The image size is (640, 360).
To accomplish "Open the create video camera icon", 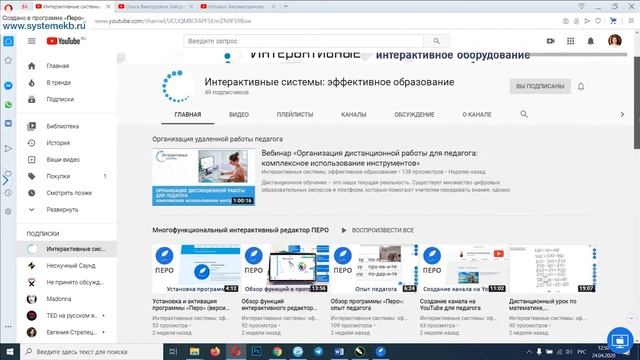I will 551,41.
